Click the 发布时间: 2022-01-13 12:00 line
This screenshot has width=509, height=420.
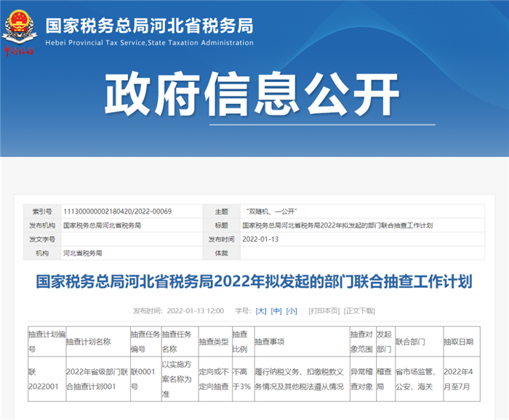179,311
